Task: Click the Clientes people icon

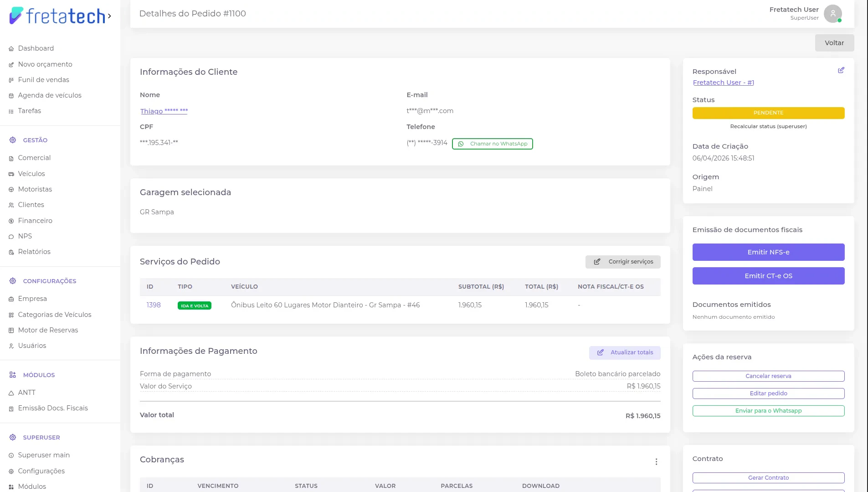Action: [x=11, y=205]
